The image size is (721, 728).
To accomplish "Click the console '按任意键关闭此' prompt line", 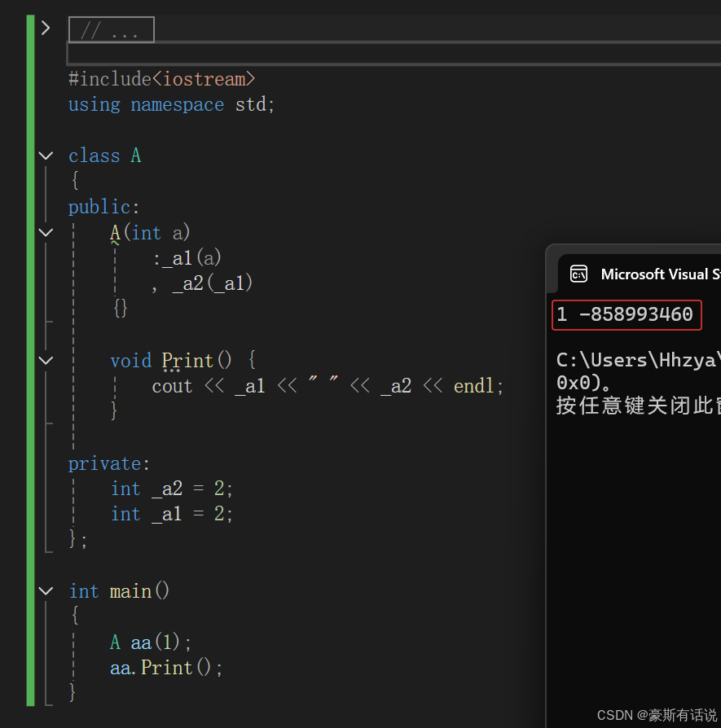I will (x=638, y=406).
